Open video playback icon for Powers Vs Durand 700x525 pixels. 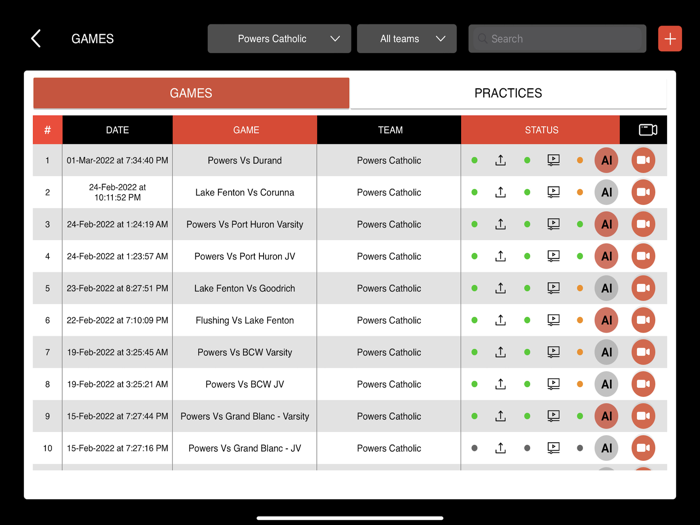click(x=554, y=160)
